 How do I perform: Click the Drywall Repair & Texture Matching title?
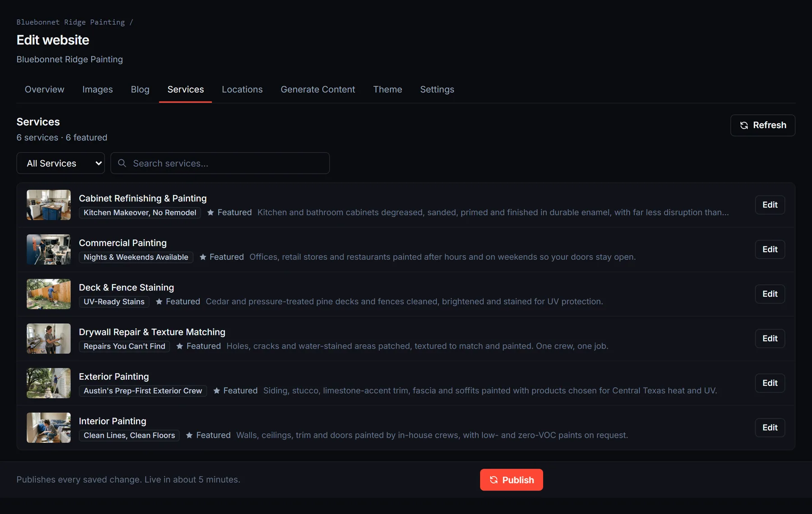click(152, 332)
